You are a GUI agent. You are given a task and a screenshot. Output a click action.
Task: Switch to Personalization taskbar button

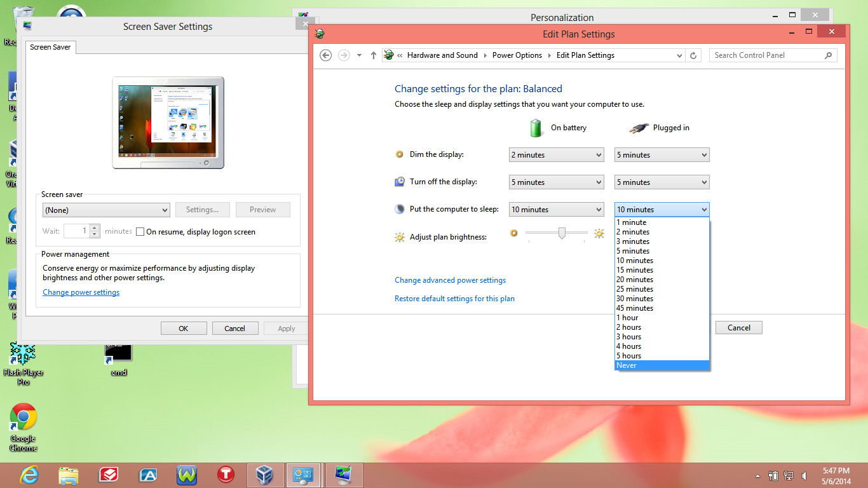(x=344, y=475)
